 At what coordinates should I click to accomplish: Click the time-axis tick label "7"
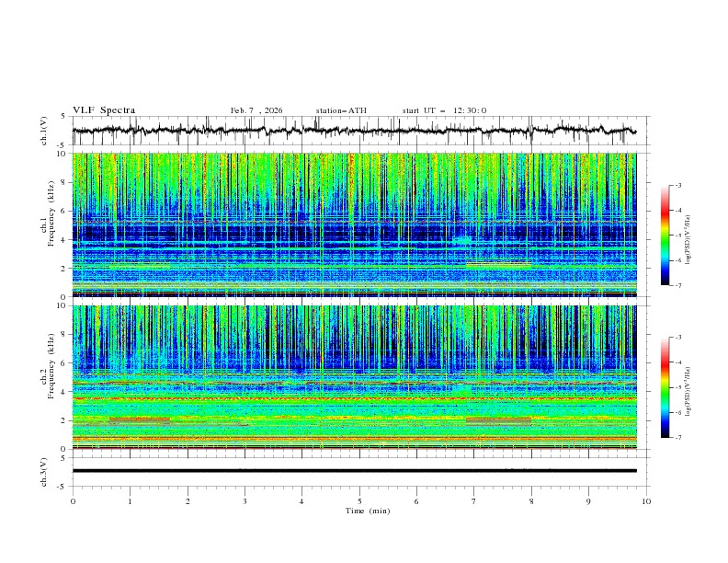tap(474, 501)
